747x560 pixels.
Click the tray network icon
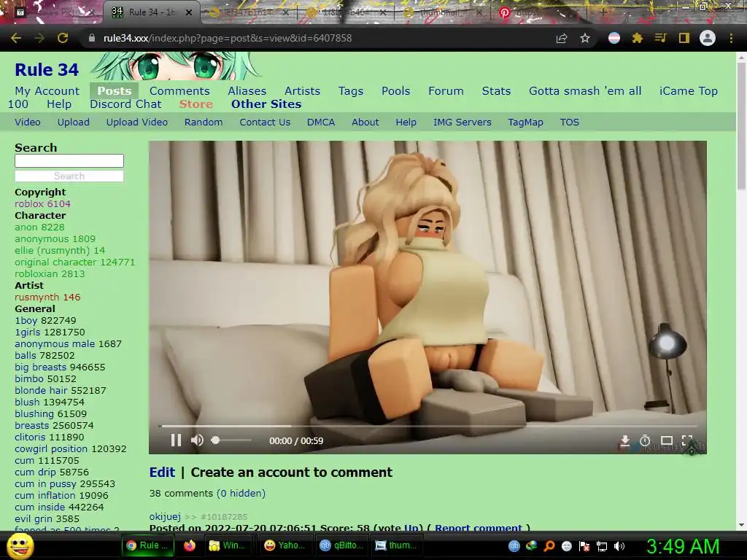coord(602,546)
